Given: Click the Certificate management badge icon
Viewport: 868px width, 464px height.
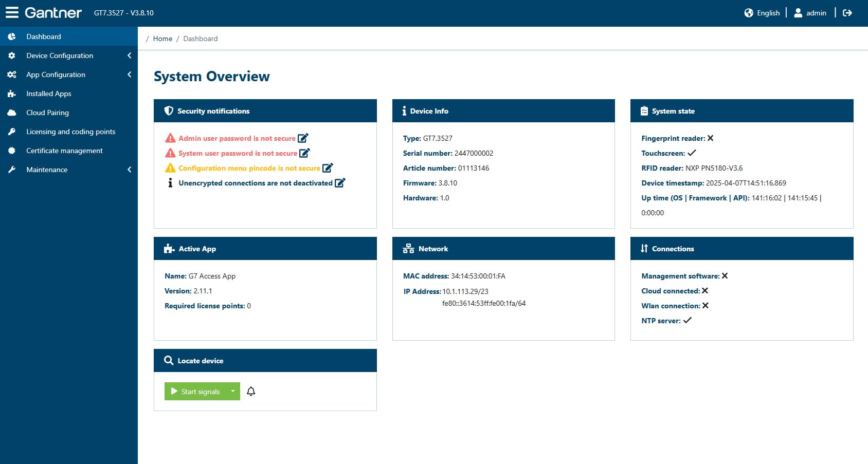Looking at the screenshot, I should [x=12, y=151].
